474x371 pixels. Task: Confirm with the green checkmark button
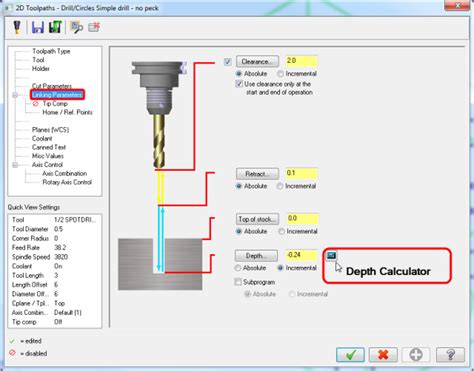350,355
